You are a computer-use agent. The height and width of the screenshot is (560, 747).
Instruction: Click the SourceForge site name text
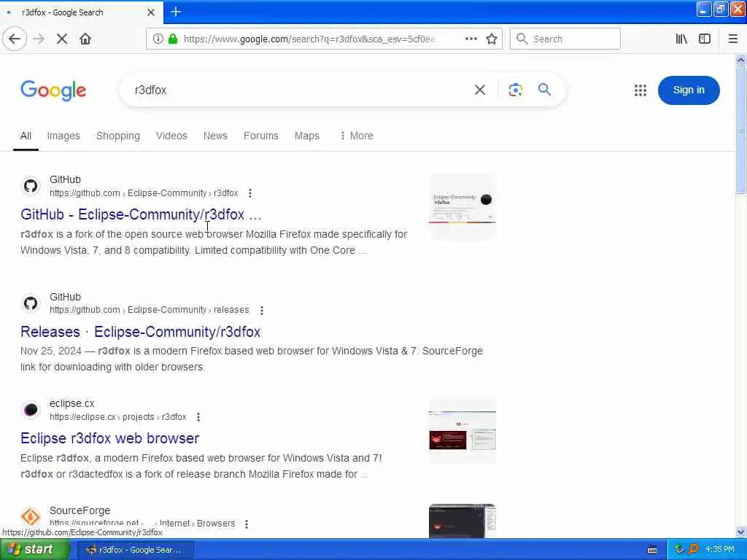80,510
